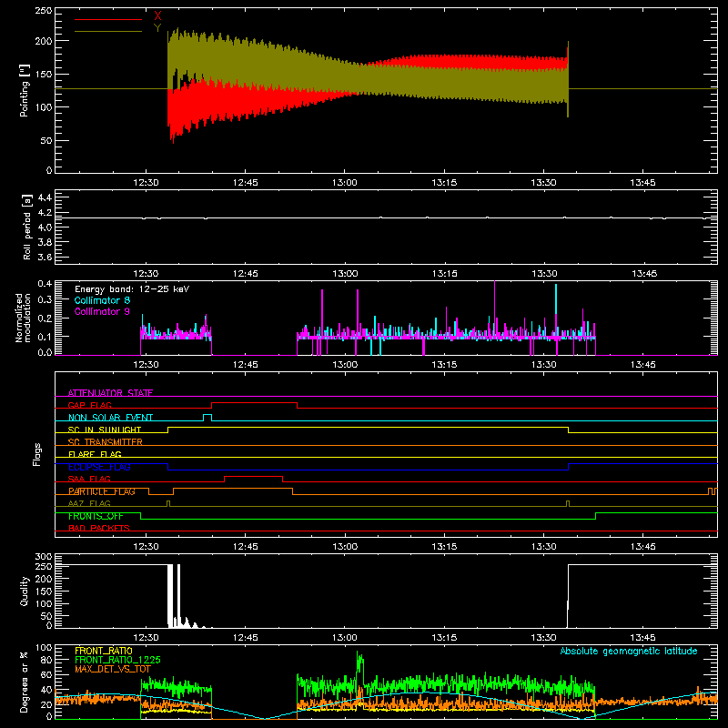The height and width of the screenshot is (728, 728).
Task: Click the 4.4 value on Roll period axis
Action: click(45, 197)
